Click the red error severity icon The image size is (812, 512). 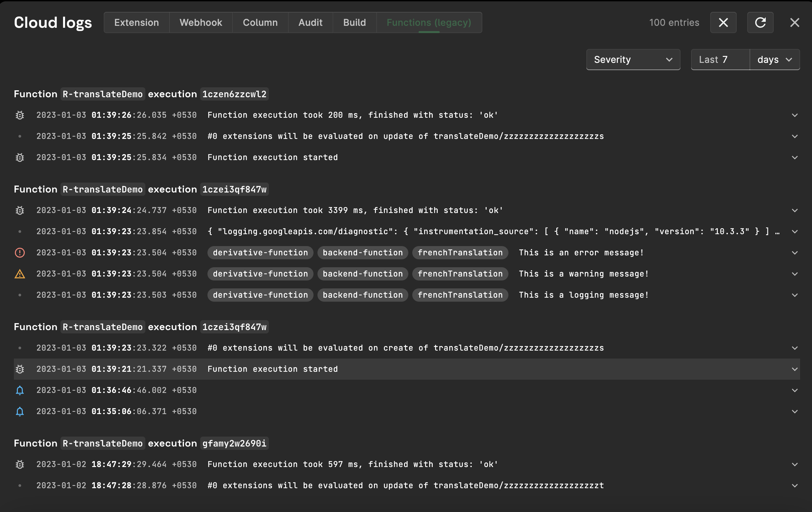pos(20,253)
